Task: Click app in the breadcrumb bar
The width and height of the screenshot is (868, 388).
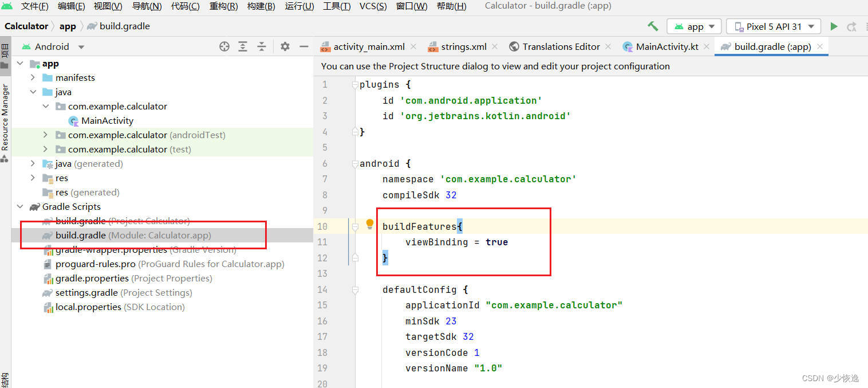Action: (x=68, y=26)
